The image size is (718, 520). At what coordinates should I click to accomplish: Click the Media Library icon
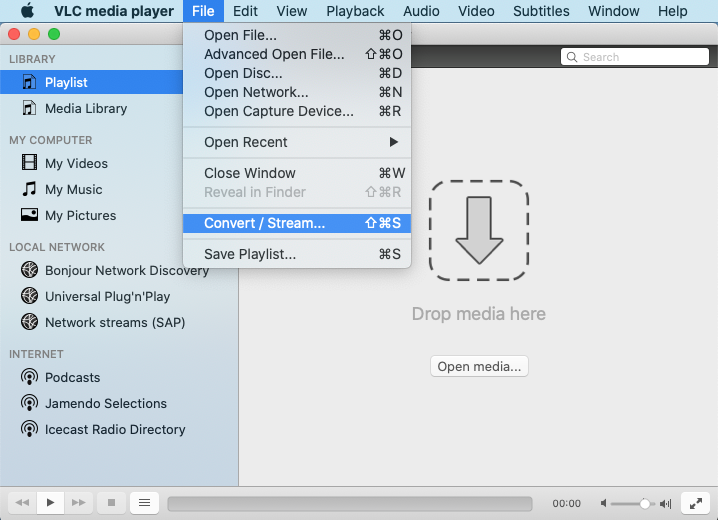(29, 108)
